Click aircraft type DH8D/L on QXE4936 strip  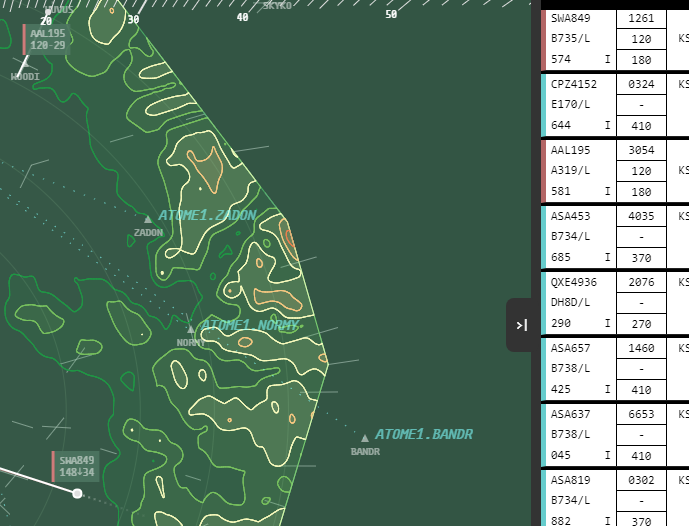coord(570,302)
